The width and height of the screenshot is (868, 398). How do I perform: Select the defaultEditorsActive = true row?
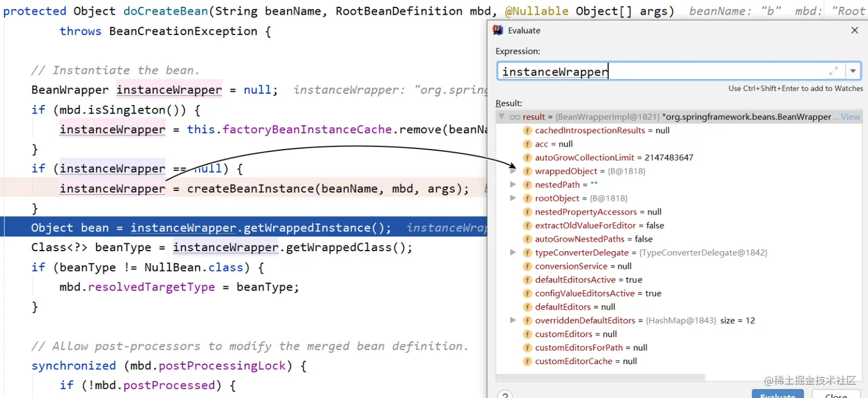[x=679, y=279]
